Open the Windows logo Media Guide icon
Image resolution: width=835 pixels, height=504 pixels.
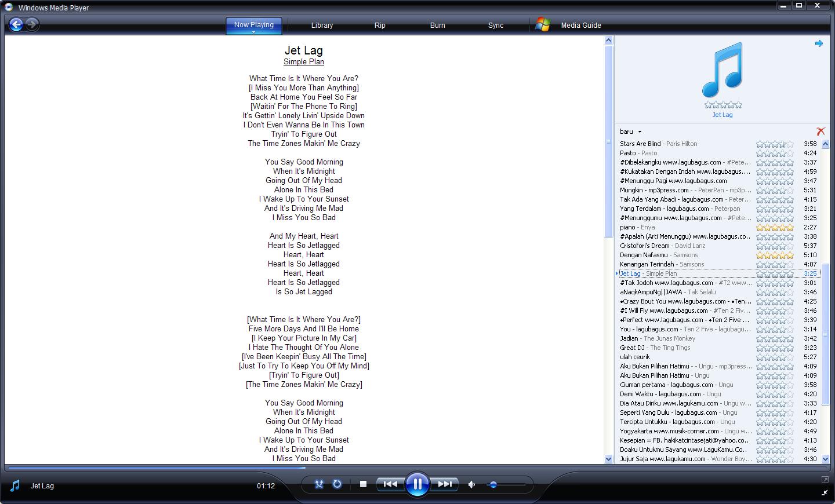pyautogui.click(x=542, y=25)
